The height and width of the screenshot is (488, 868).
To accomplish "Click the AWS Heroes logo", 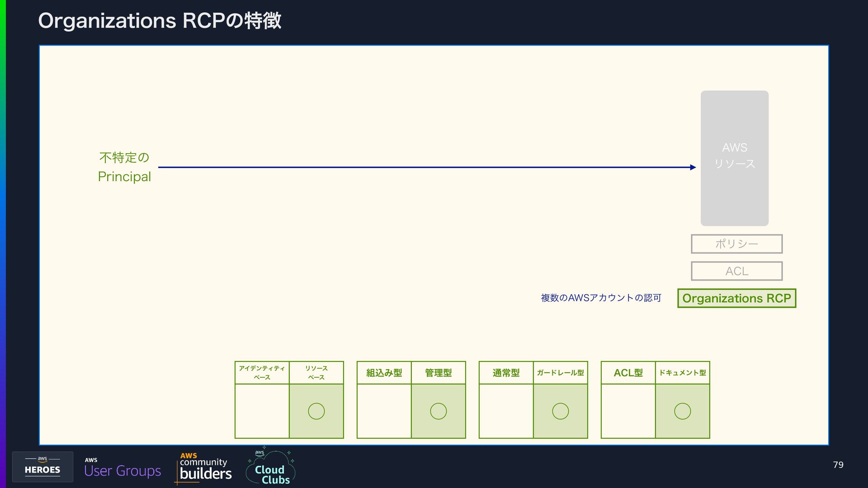I will (x=42, y=467).
